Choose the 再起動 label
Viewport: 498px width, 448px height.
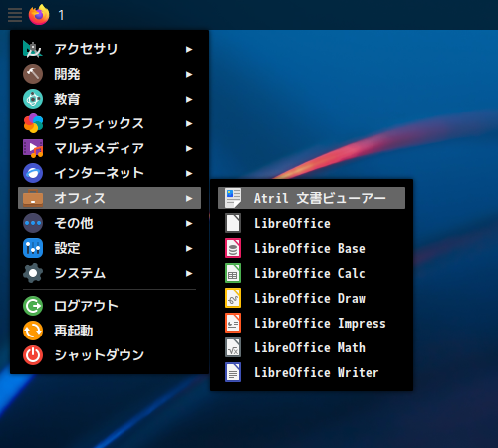pos(74,331)
